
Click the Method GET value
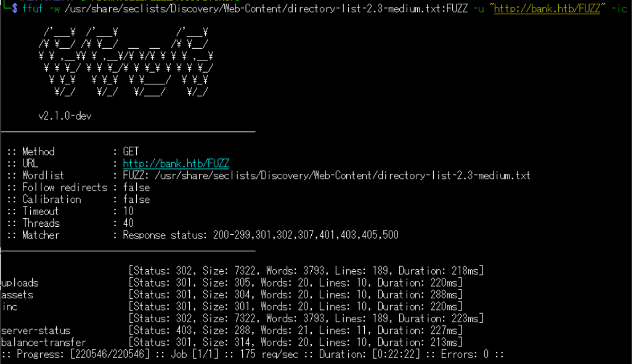pos(131,152)
